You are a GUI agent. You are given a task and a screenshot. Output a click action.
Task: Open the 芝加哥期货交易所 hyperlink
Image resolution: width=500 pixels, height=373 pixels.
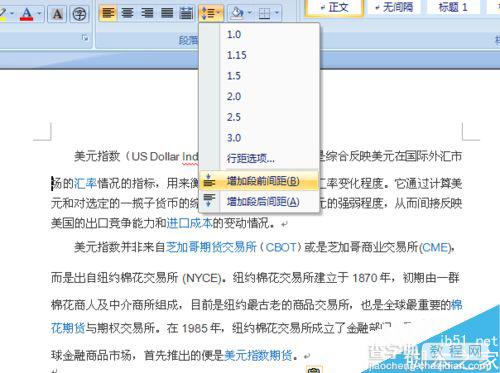click(x=211, y=247)
